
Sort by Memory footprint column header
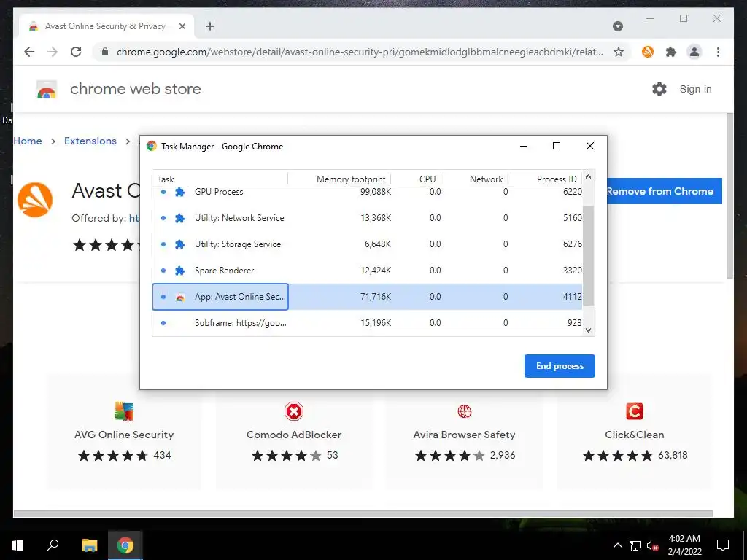339,179
